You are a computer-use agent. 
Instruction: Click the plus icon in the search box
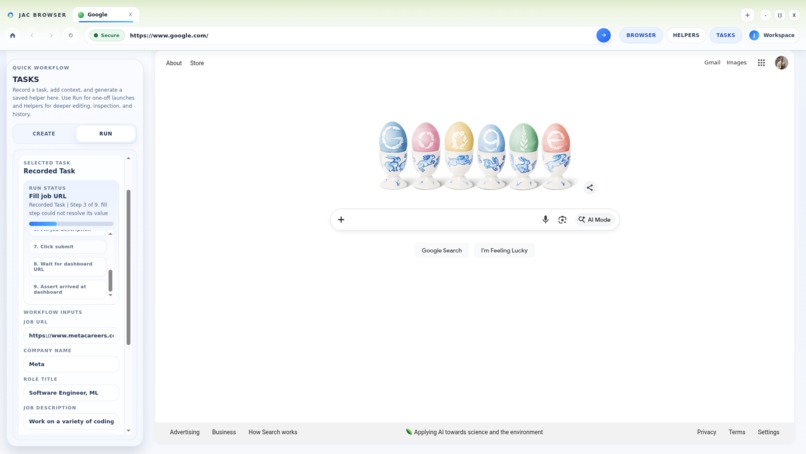pos(341,220)
